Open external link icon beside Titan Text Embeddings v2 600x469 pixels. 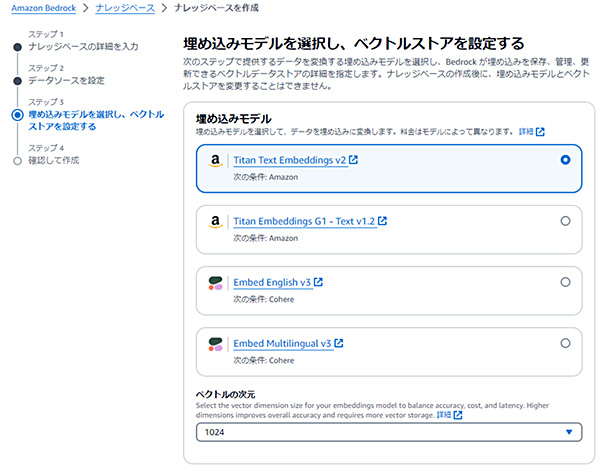[x=353, y=160]
